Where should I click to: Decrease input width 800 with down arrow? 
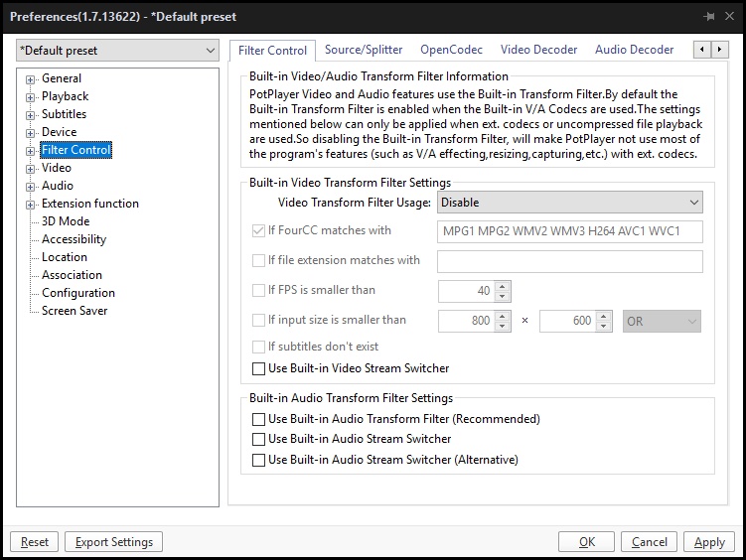tap(502, 326)
